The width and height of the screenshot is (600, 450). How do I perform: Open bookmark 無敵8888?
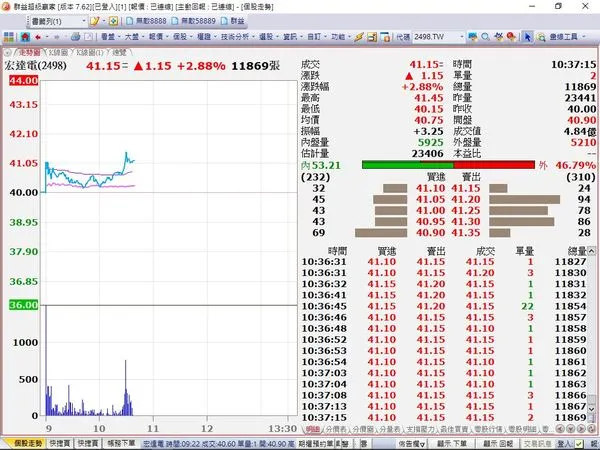coord(146,21)
